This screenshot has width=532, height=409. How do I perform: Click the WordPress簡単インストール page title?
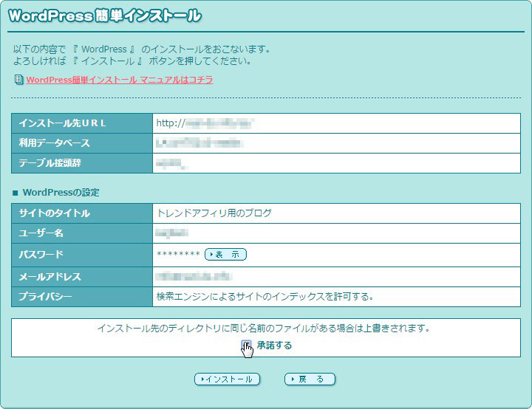coord(105,16)
